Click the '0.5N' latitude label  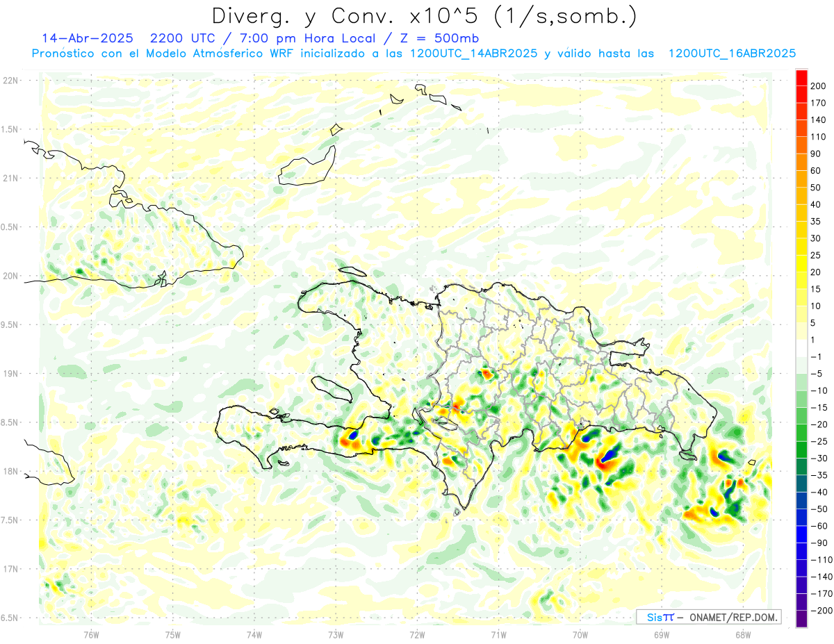[x=10, y=227]
